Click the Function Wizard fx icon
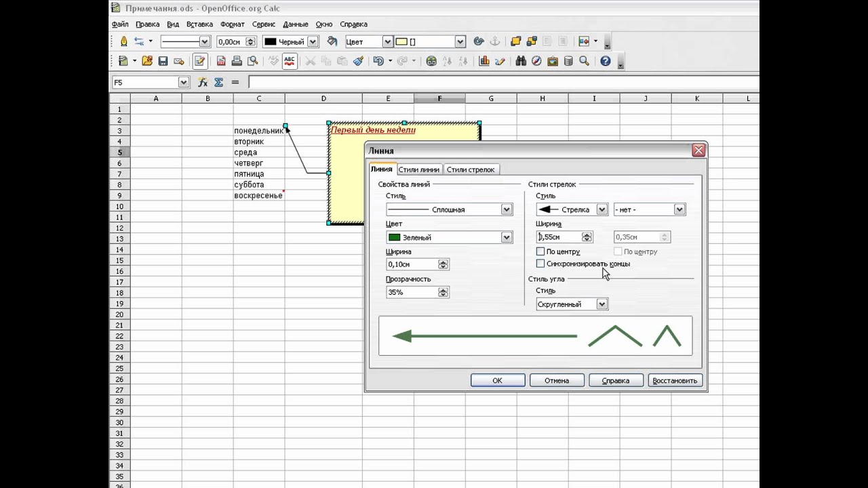Screen dimensions: 868x488 point(202,82)
